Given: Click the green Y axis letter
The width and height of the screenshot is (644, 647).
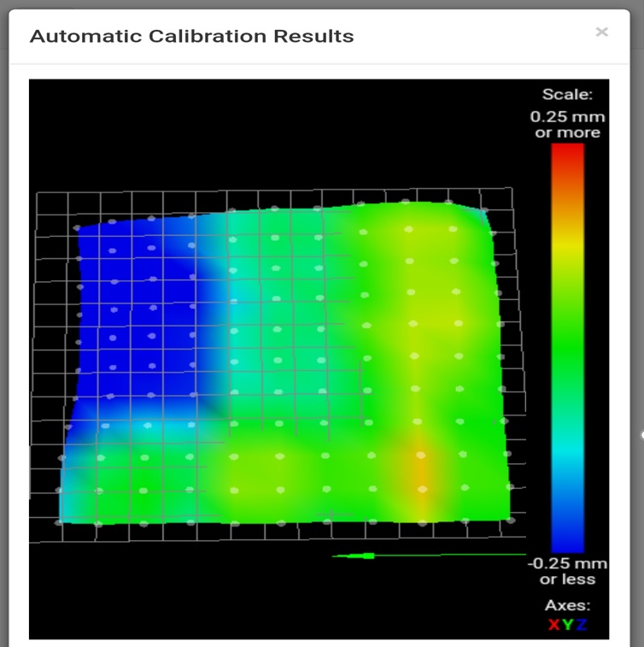Looking at the screenshot, I should coord(567,625).
